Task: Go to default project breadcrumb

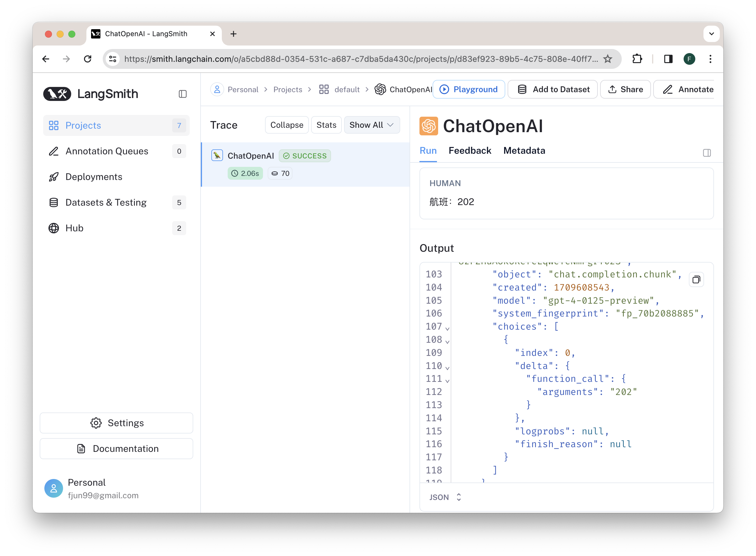Action: point(347,89)
